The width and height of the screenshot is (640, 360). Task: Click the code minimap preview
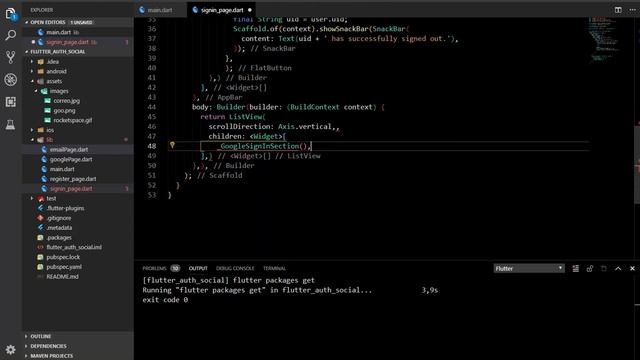pos(605,40)
